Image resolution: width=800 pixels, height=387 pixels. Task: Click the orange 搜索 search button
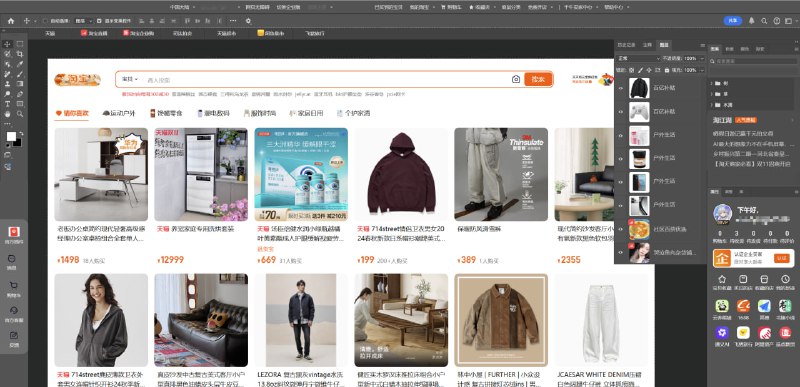(538, 79)
